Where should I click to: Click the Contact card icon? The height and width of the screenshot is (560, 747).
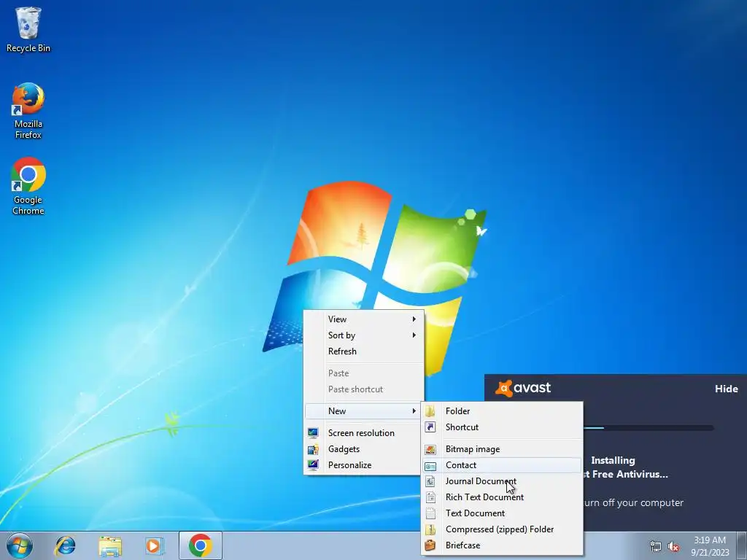(430, 465)
